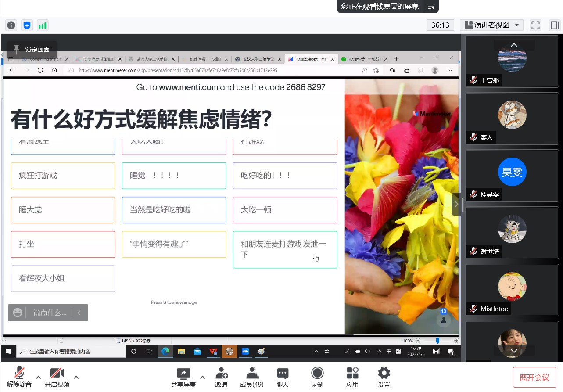Select Mistletoe's video tile
Viewport: 563px width, 392px height.
pos(512,289)
